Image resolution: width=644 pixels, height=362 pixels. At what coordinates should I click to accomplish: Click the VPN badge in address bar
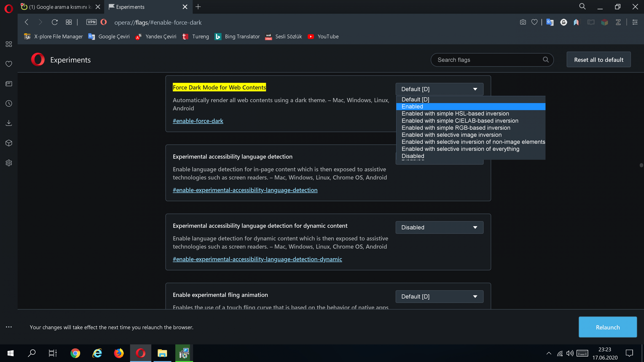tap(91, 22)
